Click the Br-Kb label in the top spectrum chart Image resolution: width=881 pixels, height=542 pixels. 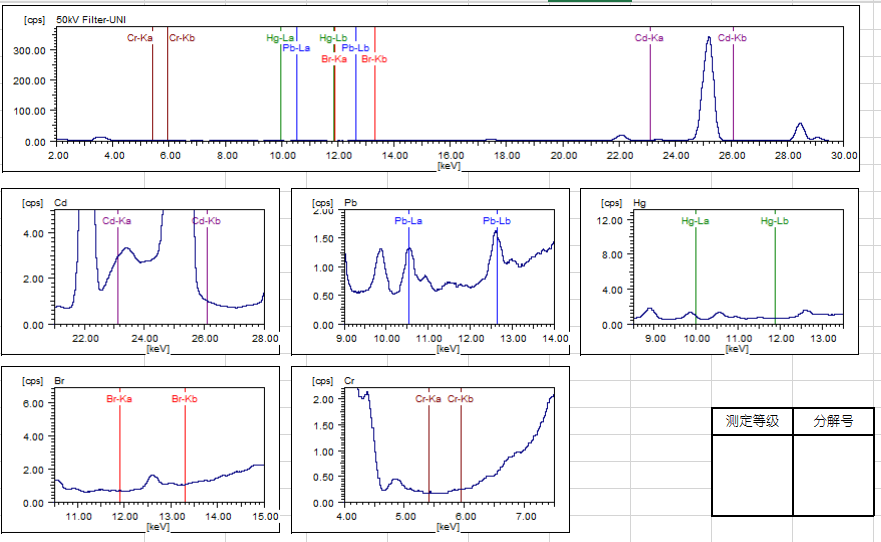tap(375, 59)
